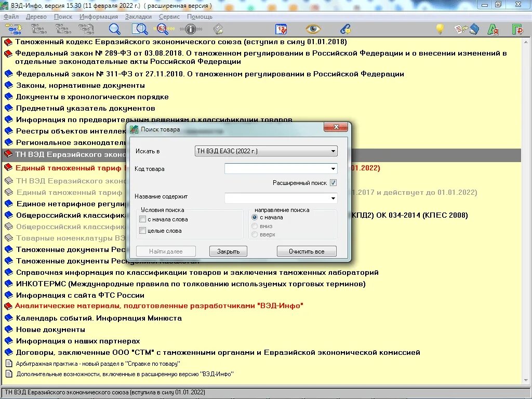Image resolution: width=532 pixels, height=399 pixels.
Task: Click the calendar icon in the toolbar
Action: (281, 29)
